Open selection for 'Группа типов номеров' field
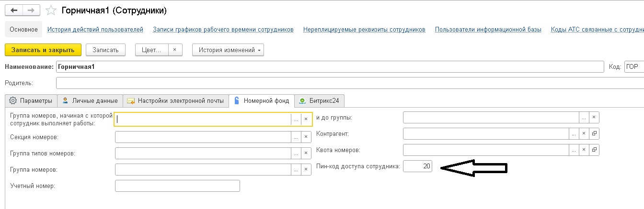The width and height of the screenshot is (644, 209). [296, 154]
